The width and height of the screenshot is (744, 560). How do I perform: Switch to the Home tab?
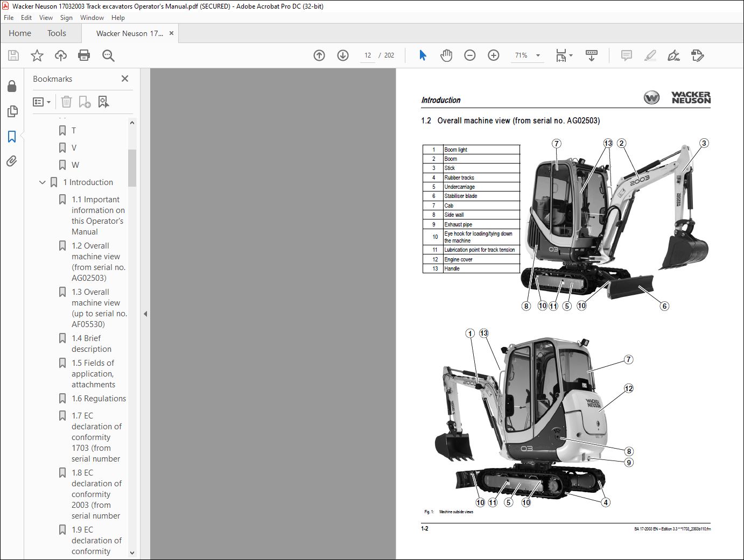click(x=20, y=33)
